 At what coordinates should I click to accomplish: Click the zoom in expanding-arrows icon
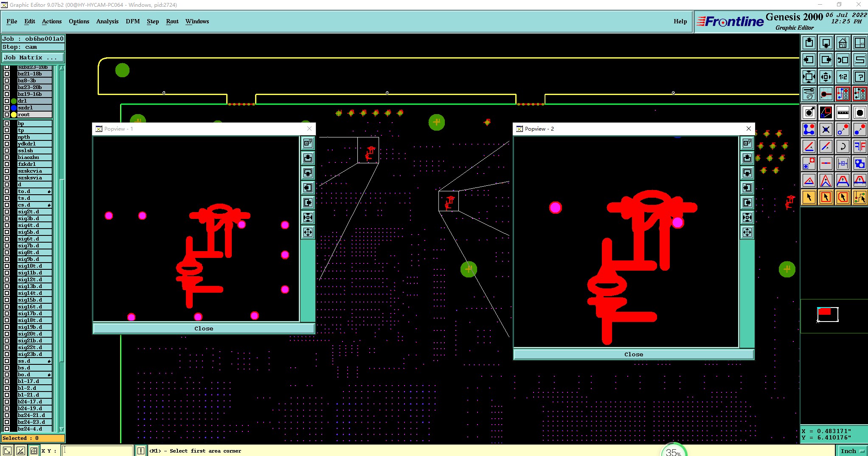click(809, 77)
